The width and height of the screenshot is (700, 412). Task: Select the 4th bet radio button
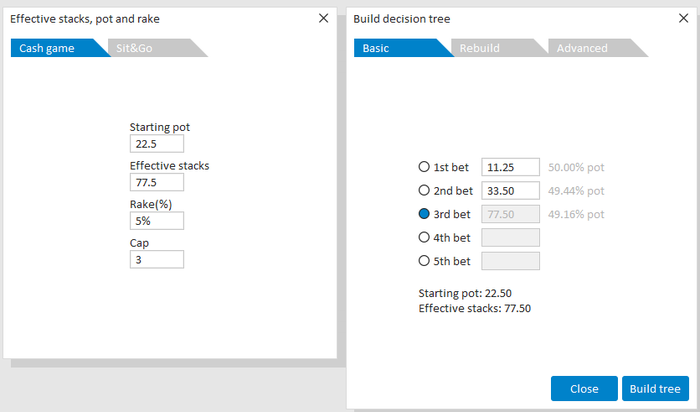[x=424, y=237]
